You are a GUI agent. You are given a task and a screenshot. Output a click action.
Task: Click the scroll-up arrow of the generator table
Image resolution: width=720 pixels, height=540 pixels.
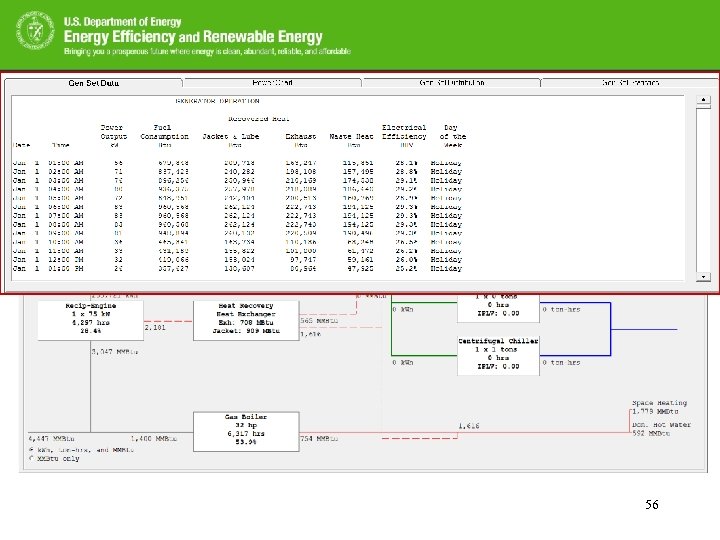click(x=703, y=100)
